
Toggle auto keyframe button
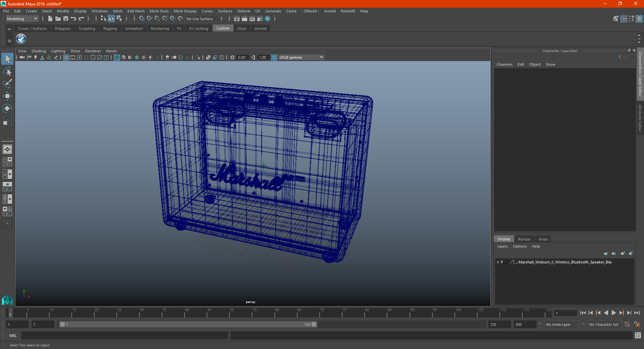click(627, 325)
